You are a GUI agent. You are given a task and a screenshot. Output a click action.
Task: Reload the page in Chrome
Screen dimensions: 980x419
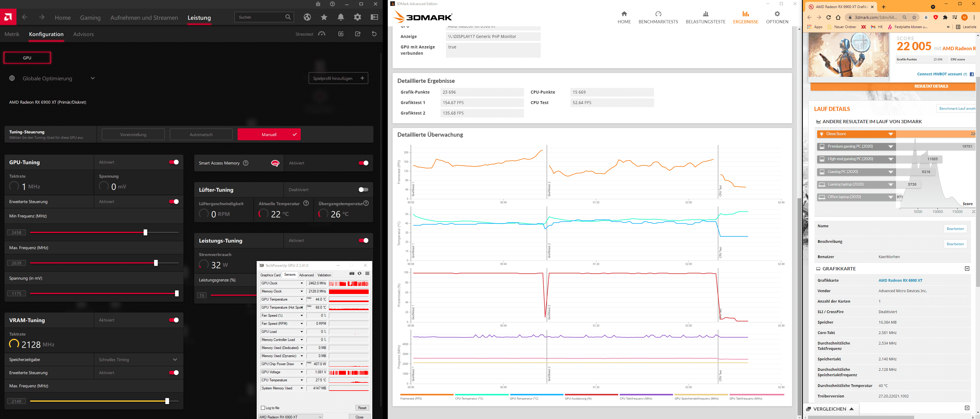(x=829, y=17)
